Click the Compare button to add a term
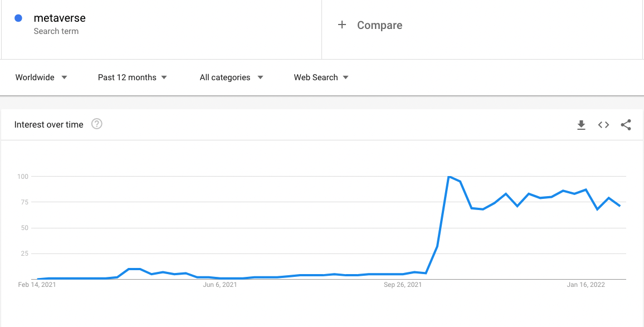Screen dimensions: 644x327 tap(370, 25)
